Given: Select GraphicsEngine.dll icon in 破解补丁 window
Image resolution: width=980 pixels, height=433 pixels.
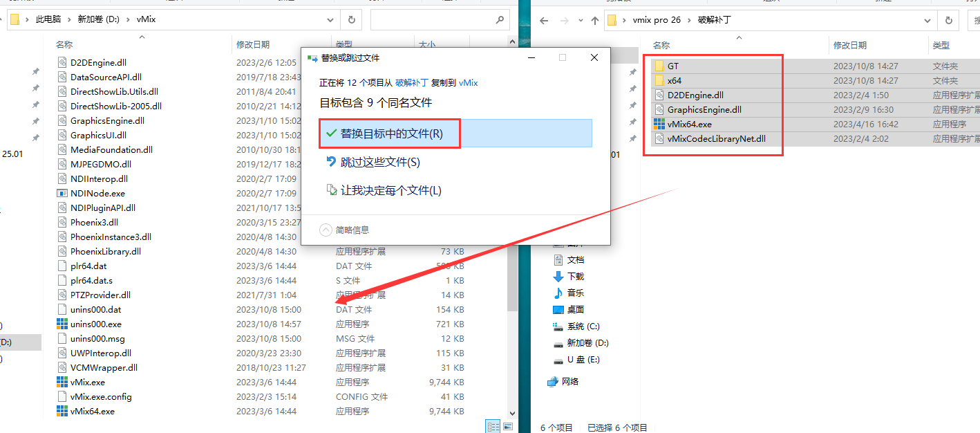Looking at the screenshot, I should pos(659,110).
